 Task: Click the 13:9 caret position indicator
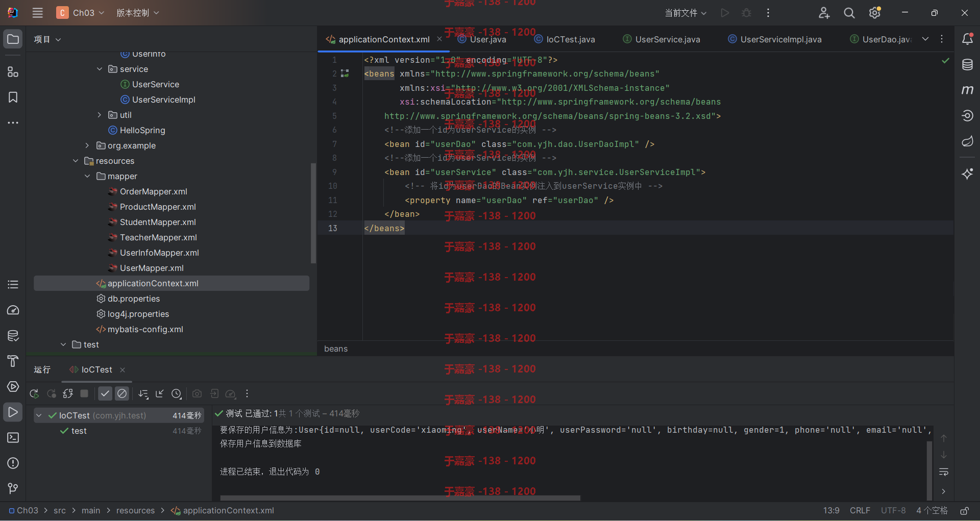tap(831, 510)
